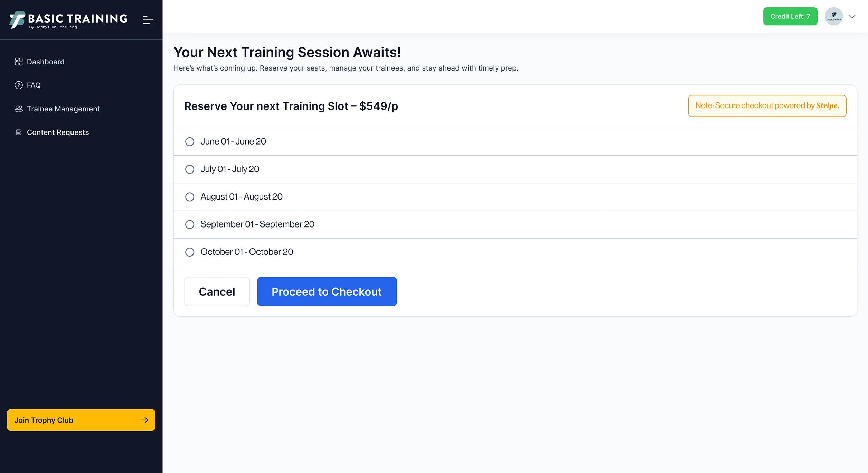Collapse sidebar with hamburger menu icon
The image size is (868, 473).
point(148,20)
